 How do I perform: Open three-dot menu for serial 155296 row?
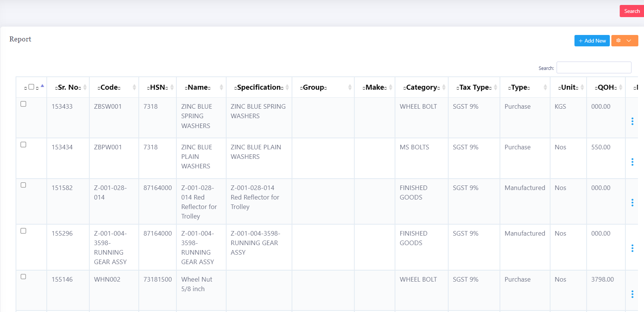pyautogui.click(x=632, y=248)
